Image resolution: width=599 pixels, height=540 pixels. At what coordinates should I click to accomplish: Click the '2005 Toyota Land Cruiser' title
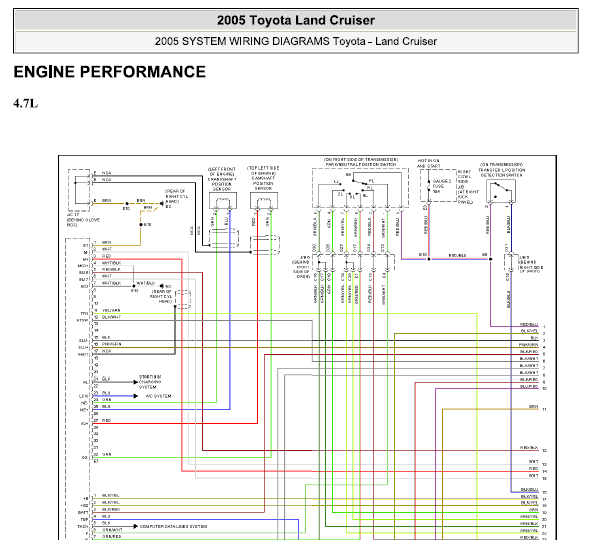pyautogui.click(x=296, y=20)
